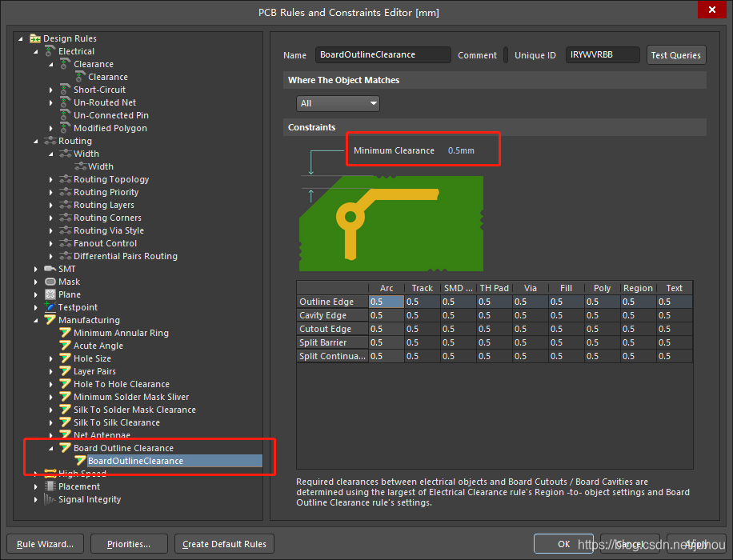Image resolution: width=733 pixels, height=560 pixels.
Task: Click the Design Rules root folder icon
Action: (x=35, y=38)
